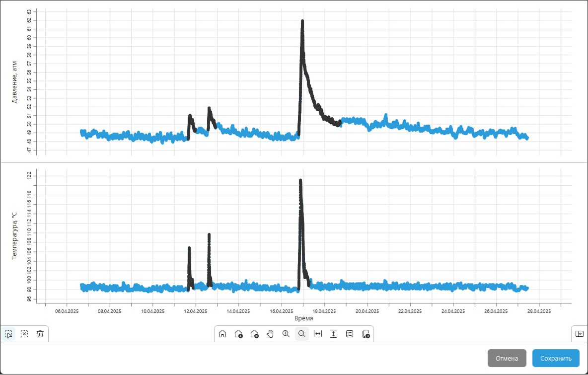Select the hand pan tool

click(x=270, y=334)
